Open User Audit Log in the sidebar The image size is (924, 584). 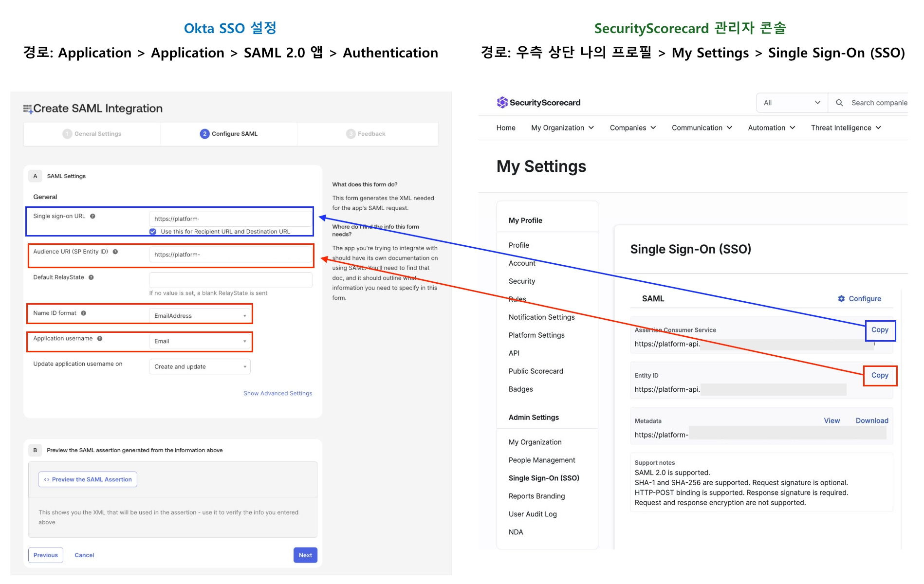(x=533, y=514)
